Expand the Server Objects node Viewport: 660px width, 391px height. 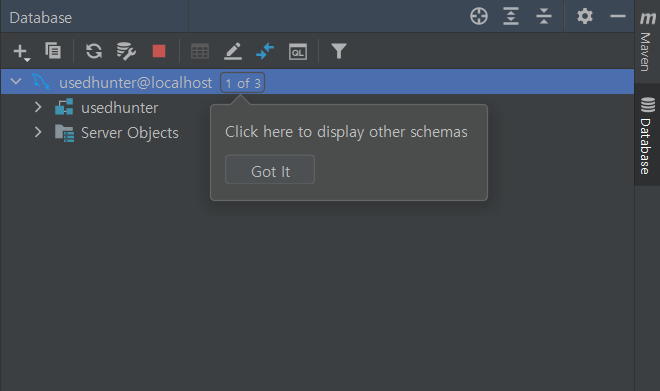tap(38, 132)
